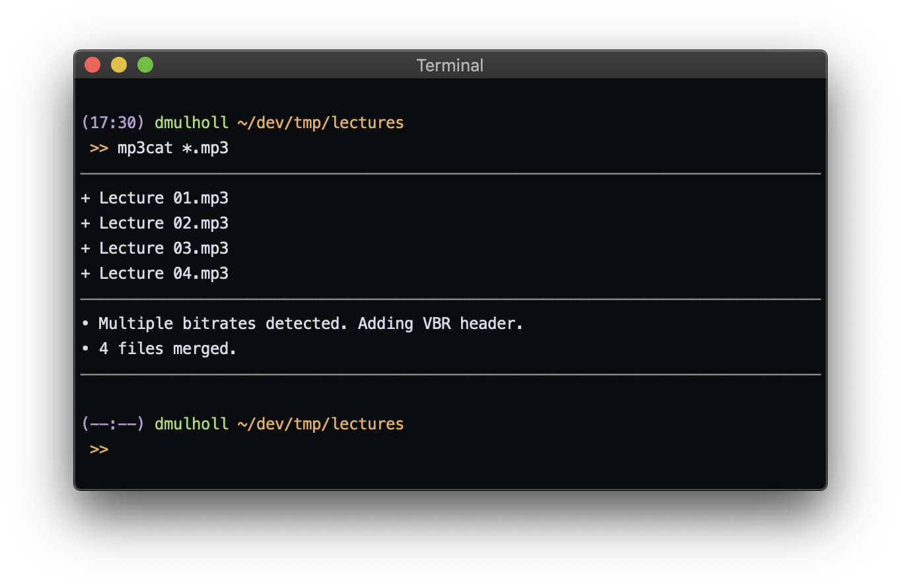
Task: Click the red close window button
Action: (92, 65)
